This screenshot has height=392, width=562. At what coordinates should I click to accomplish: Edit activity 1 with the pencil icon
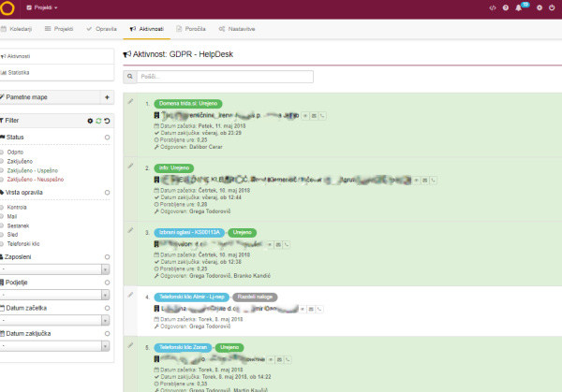[x=131, y=100]
